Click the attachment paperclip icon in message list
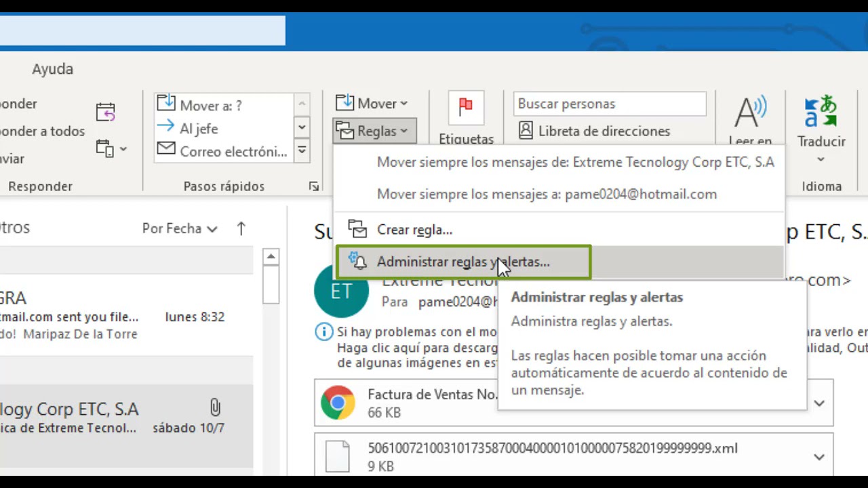Viewport: 868px width, 488px height. (x=214, y=407)
